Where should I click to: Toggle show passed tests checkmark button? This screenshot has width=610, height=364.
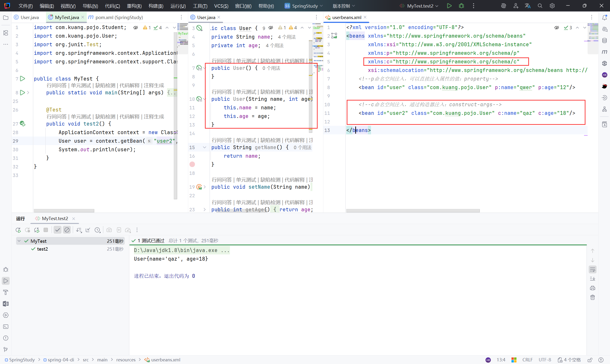[57, 230]
